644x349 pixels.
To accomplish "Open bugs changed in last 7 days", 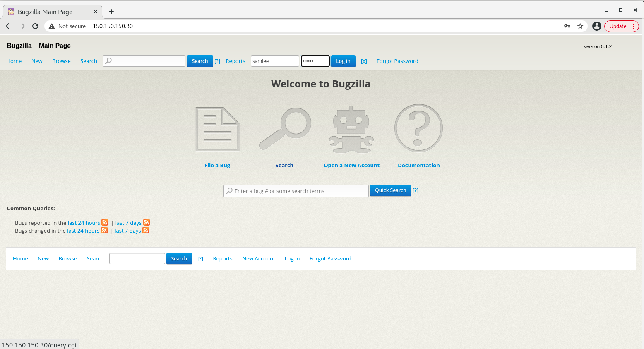I will 128,231.
